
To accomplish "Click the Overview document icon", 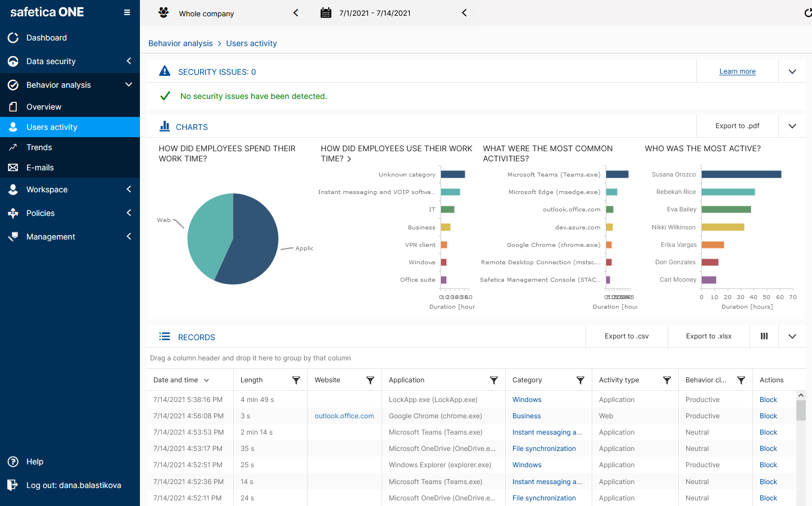I will click(13, 107).
